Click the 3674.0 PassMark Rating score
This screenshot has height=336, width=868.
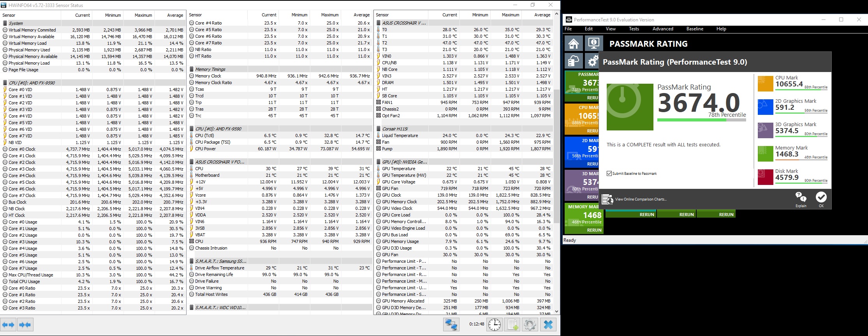tap(699, 103)
